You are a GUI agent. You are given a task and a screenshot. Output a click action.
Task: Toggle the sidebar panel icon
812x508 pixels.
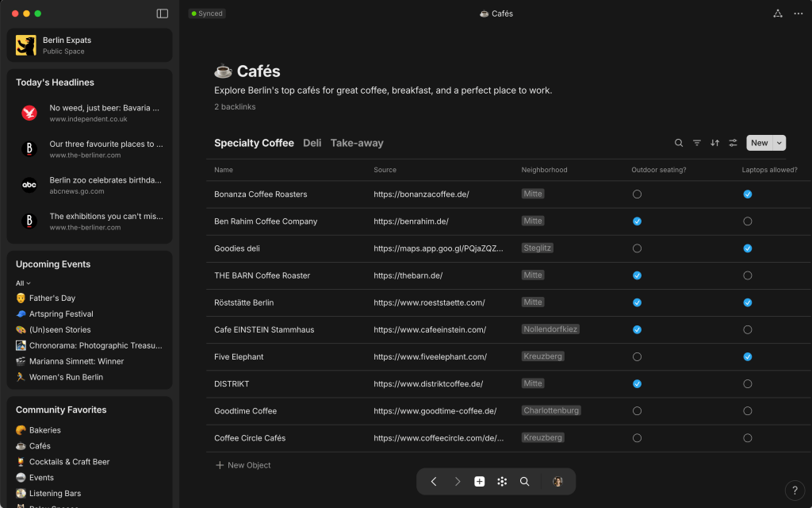pyautogui.click(x=163, y=13)
